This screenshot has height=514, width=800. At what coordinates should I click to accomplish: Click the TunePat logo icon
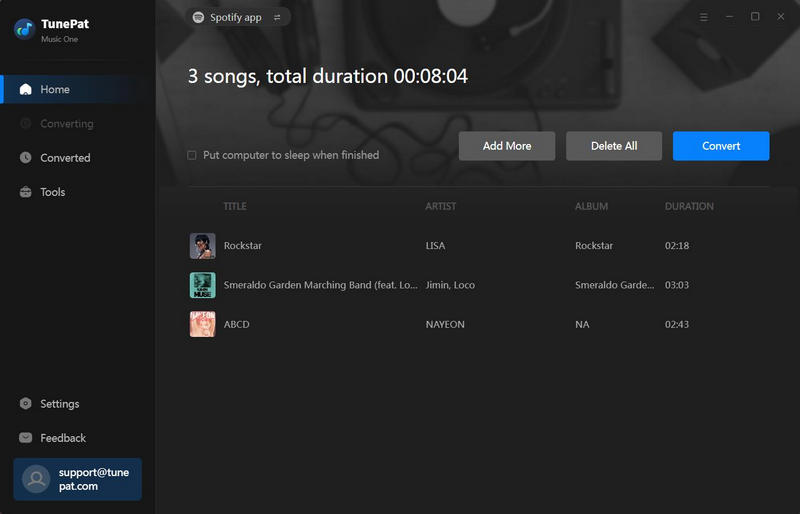pos(24,29)
